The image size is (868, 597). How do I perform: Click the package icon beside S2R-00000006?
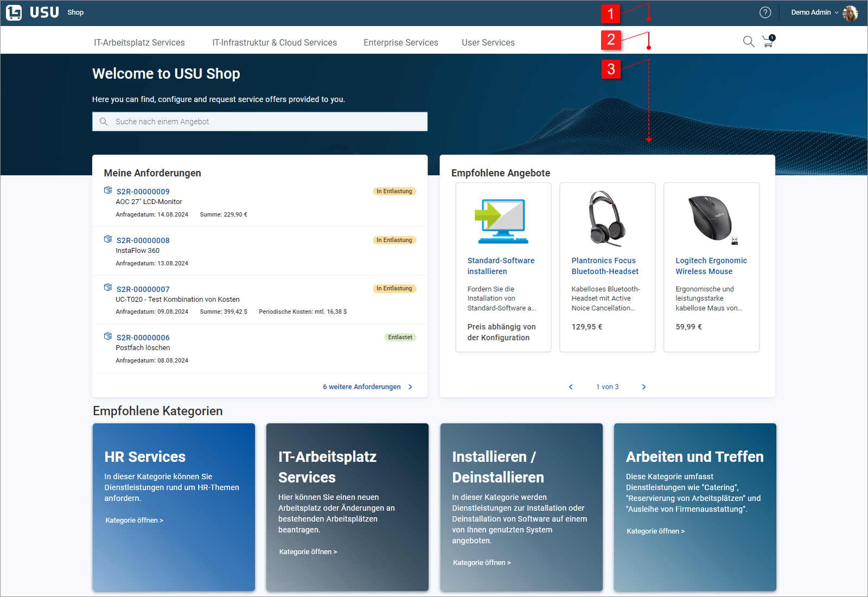(x=108, y=336)
